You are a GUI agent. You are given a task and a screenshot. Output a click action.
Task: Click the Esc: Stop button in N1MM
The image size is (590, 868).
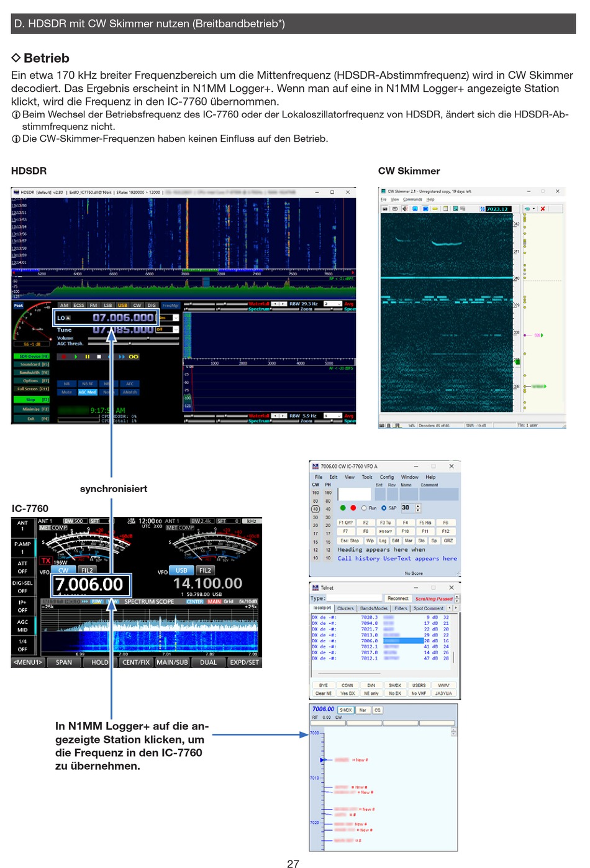[x=350, y=541]
